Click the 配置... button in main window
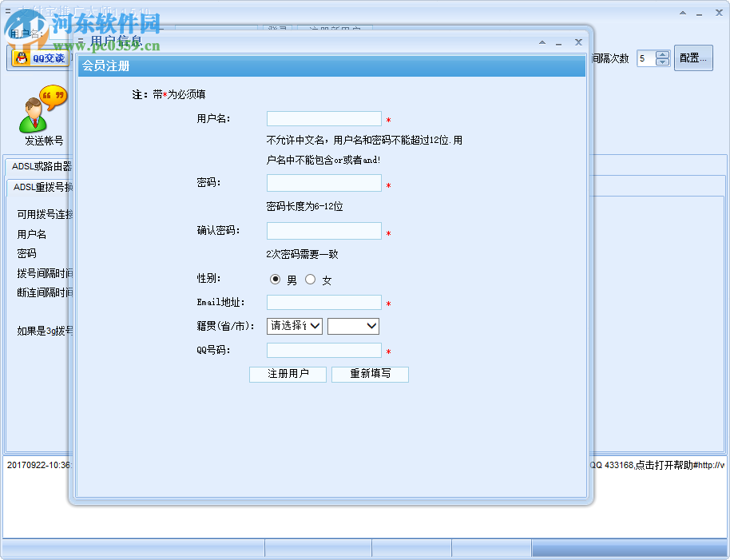This screenshot has height=560, width=730. click(693, 58)
